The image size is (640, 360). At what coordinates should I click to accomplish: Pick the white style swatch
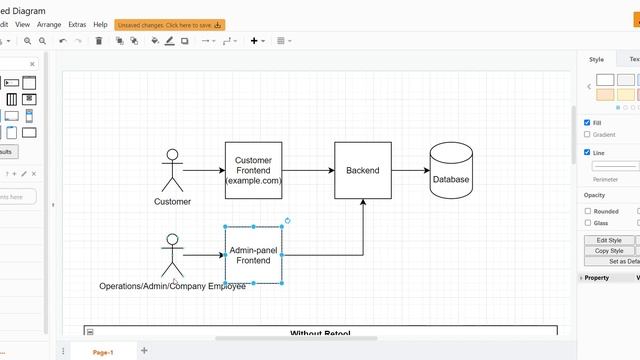coord(605,80)
